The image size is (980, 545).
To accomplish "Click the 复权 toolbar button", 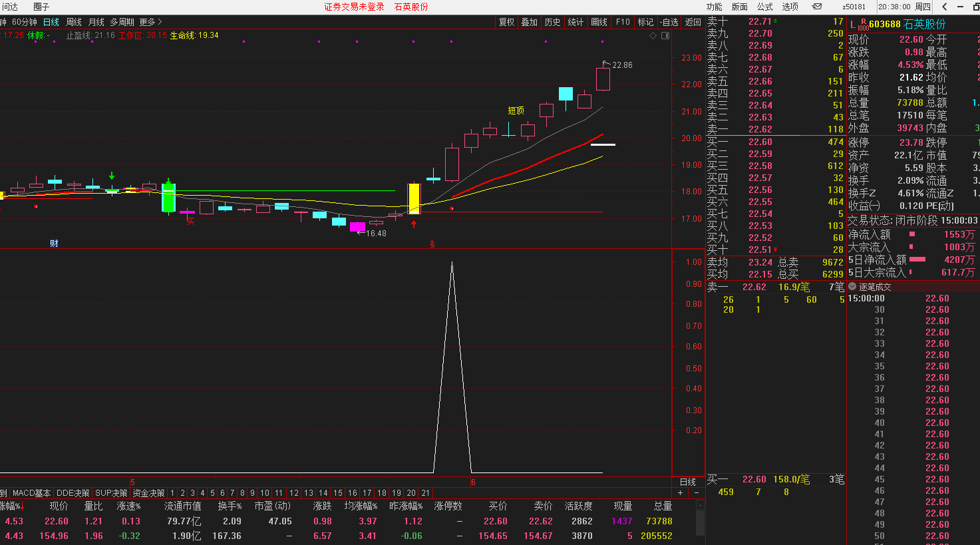I will pyautogui.click(x=507, y=22).
